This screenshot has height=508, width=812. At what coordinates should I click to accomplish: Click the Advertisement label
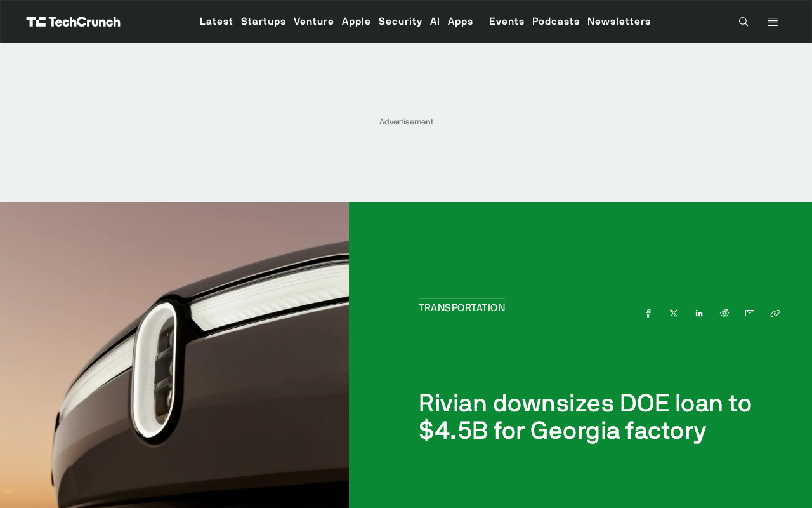(406, 122)
